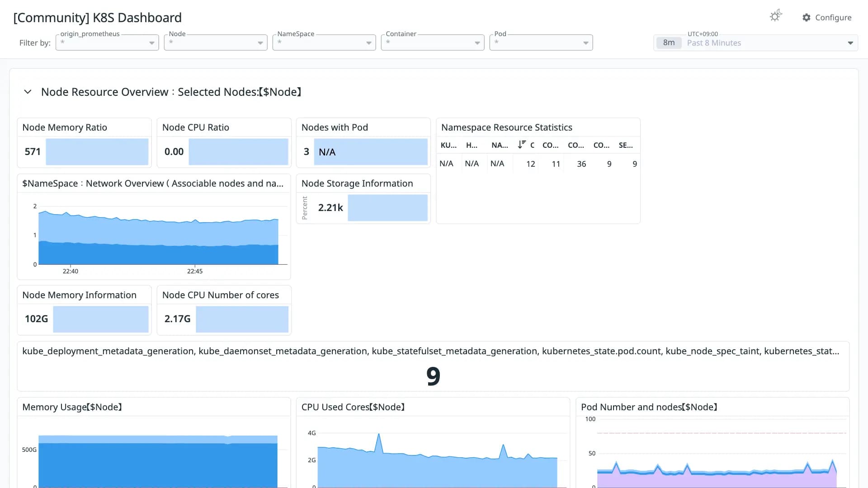868x488 pixels.
Task: Open the Node filter dropdown
Action: tap(216, 42)
